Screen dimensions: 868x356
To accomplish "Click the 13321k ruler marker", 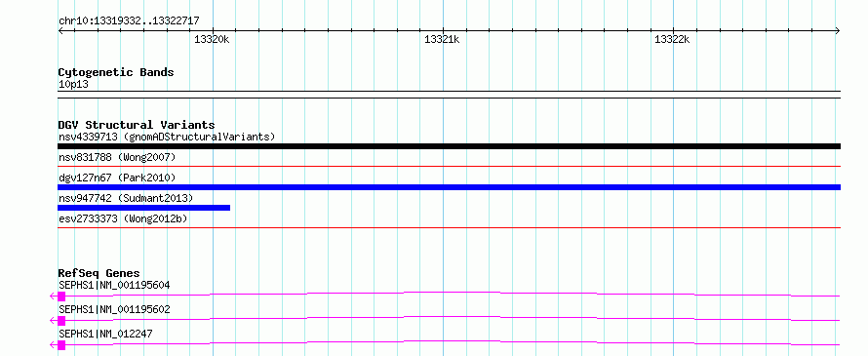I will tap(442, 39).
